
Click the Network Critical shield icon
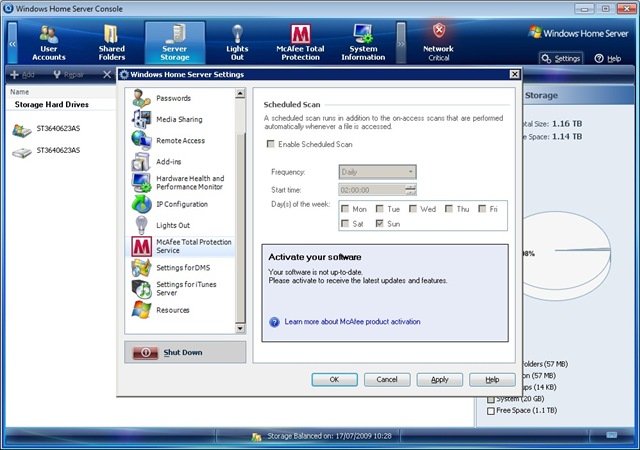pyautogui.click(x=439, y=30)
